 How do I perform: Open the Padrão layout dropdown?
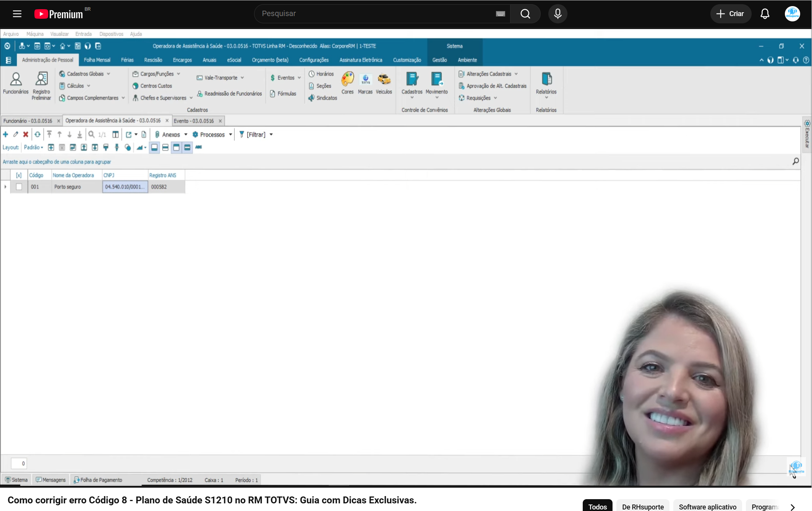tap(34, 148)
